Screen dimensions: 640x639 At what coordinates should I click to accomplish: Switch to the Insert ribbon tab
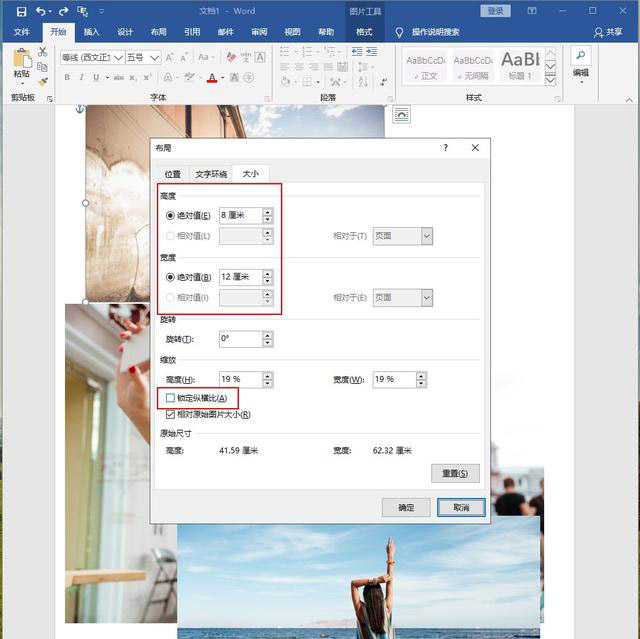[x=91, y=32]
